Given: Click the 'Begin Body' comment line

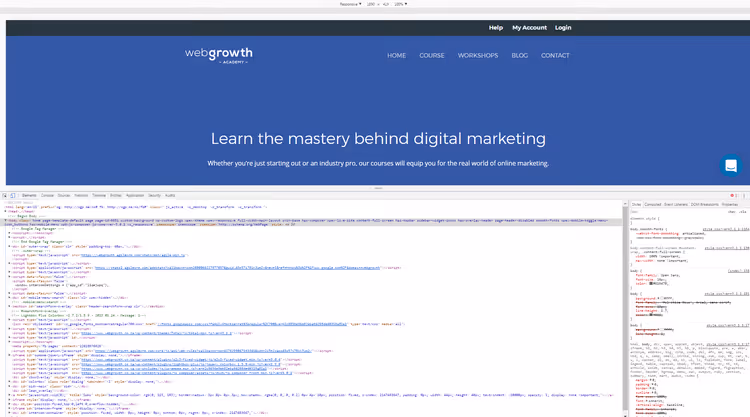Looking at the screenshot, I should pos(27,216).
